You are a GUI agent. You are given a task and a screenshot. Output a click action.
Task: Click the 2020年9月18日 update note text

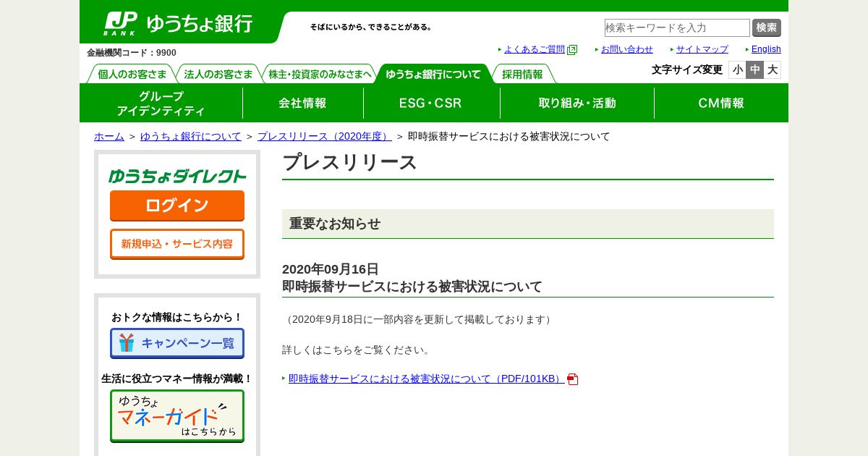[x=419, y=319]
